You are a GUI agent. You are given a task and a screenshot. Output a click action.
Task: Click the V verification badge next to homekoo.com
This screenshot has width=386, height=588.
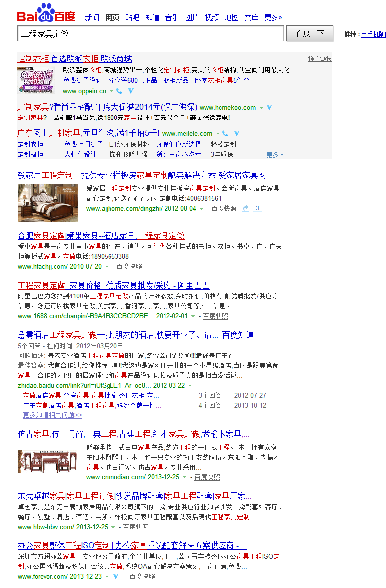click(269, 108)
